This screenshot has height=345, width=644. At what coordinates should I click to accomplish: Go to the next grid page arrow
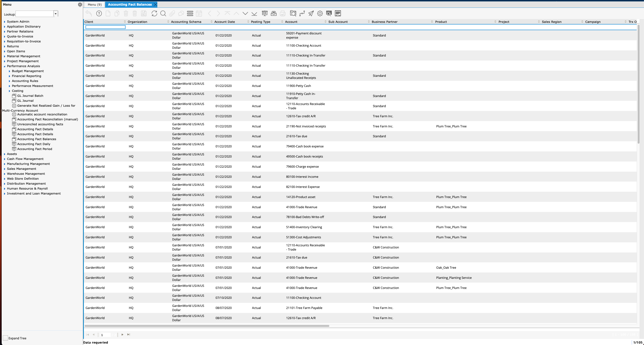click(122, 334)
